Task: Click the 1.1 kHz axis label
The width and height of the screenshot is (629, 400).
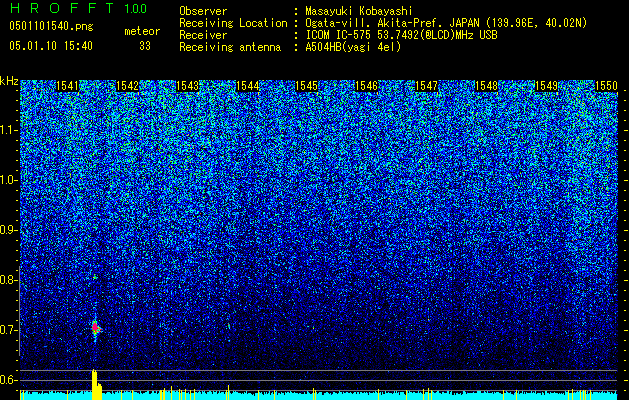Action: pyautogui.click(x=9, y=130)
